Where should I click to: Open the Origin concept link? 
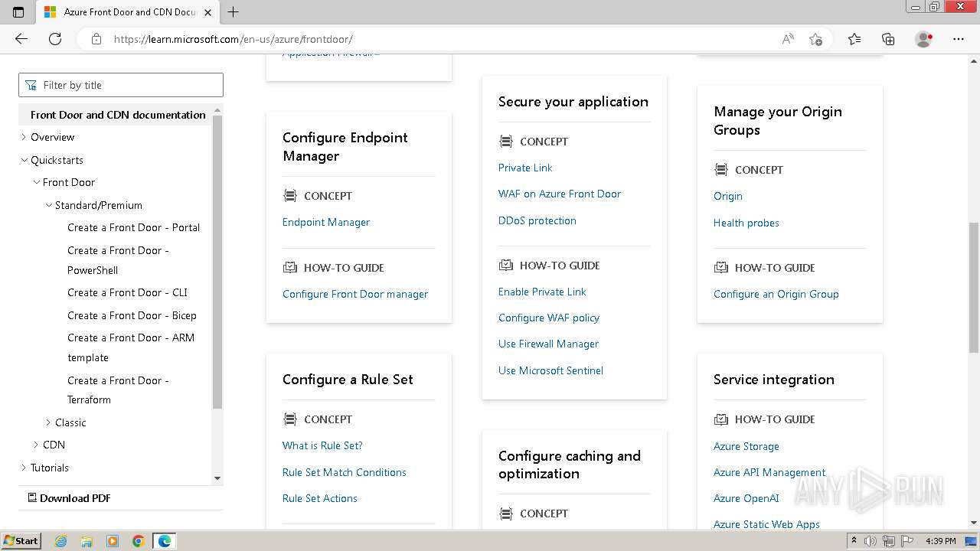pos(728,196)
